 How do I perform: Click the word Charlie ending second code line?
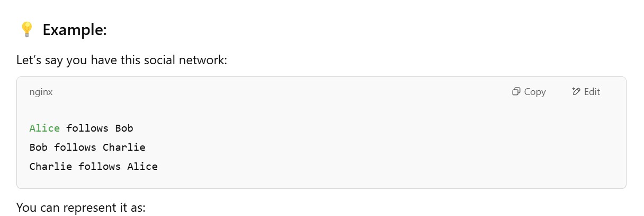tap(124, 147)
